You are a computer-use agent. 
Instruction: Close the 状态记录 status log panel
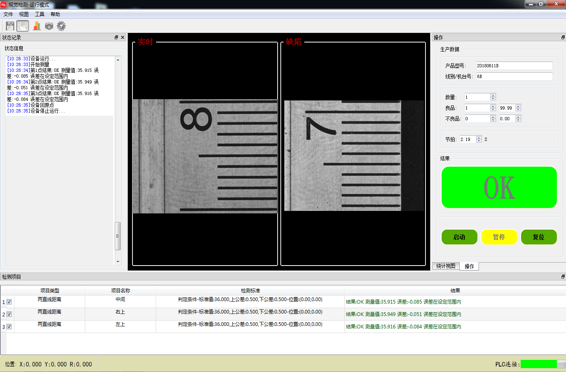pyautogui.click(x=123, y=37)
